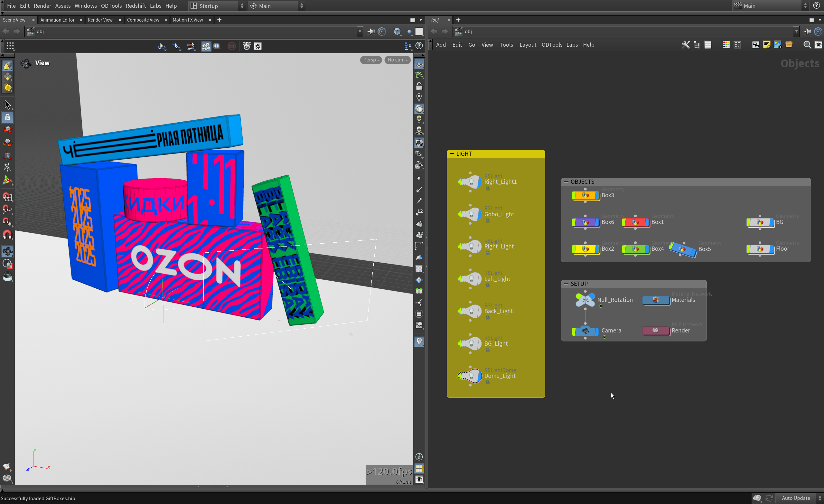Click the Auto Update button
This screenshot has width=824, height=504.
796,498
